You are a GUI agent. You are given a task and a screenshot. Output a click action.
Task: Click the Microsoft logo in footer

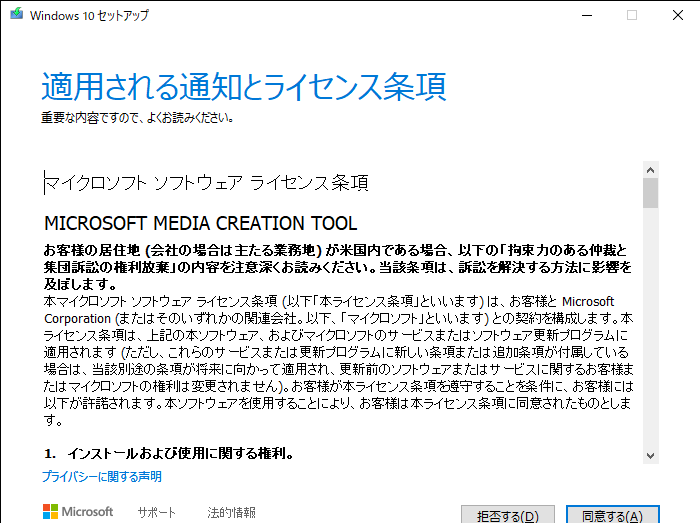click(78, 511)
